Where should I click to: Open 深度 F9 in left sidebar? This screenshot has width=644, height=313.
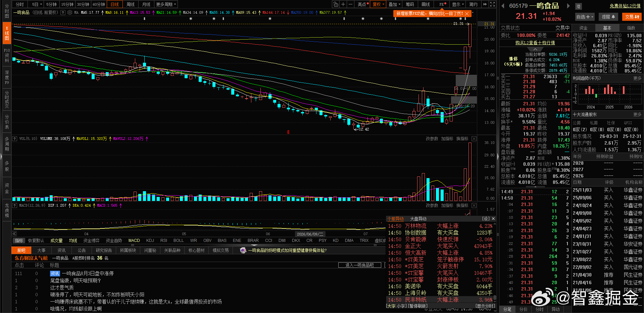pos(7,77)
